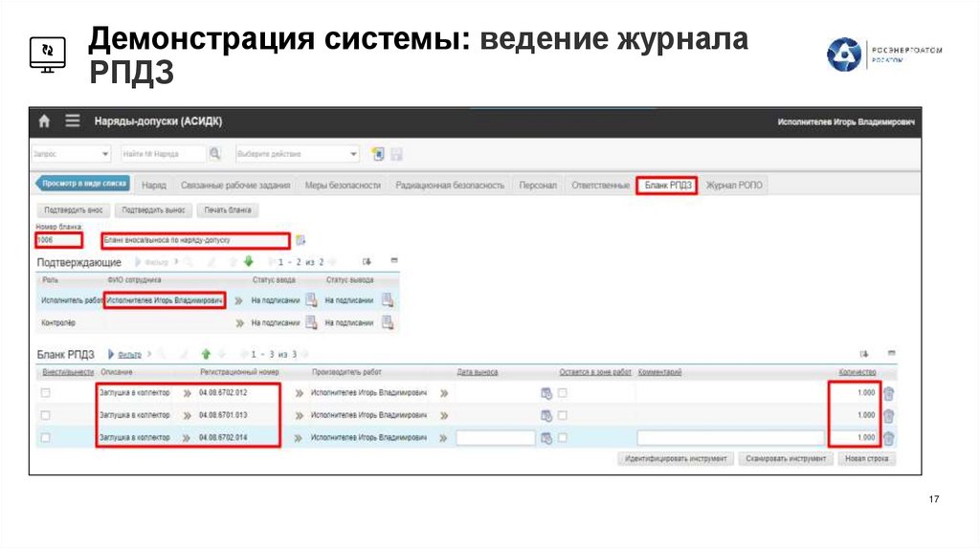Open статус вывода document icon for Исполнитель работ
Image resolution: width=980 pixels, height=549 pixels.
(388, 300)
